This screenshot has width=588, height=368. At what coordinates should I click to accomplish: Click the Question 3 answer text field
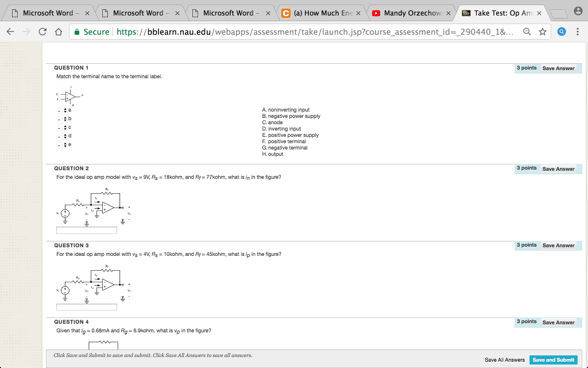(87, 307)
